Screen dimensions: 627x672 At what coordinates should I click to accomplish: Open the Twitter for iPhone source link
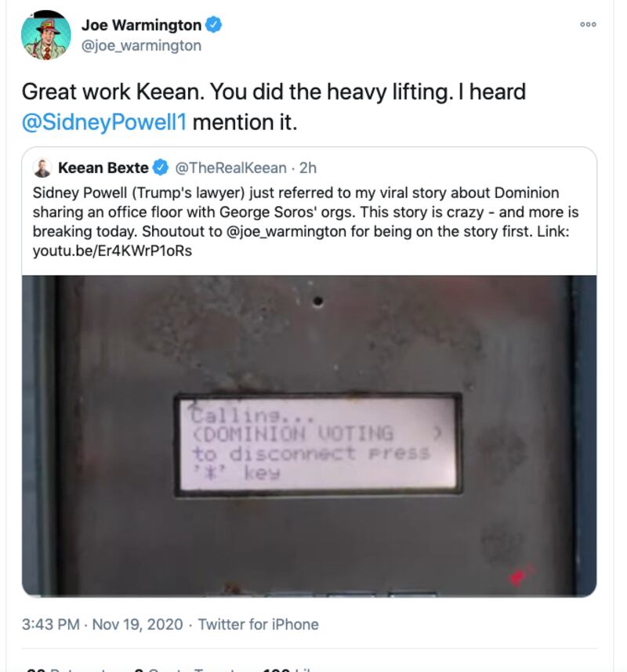coord(258,624)
